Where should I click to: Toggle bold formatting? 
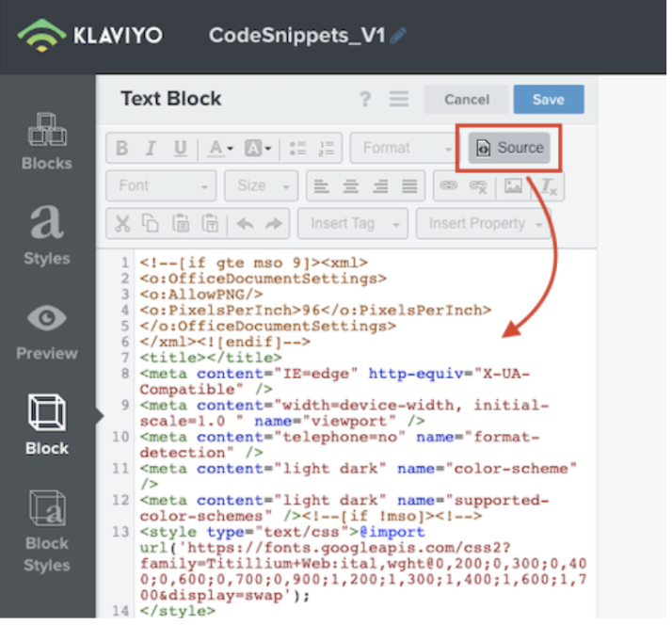(x=122, y=149)
